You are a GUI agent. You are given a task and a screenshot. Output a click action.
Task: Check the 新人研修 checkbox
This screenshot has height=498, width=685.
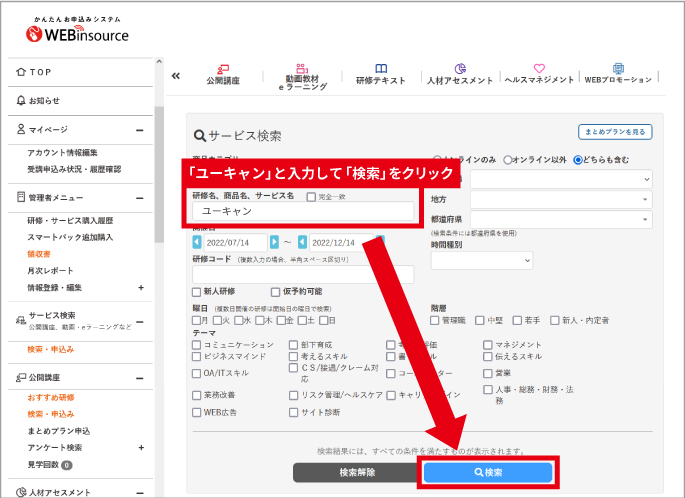[197, 292]
